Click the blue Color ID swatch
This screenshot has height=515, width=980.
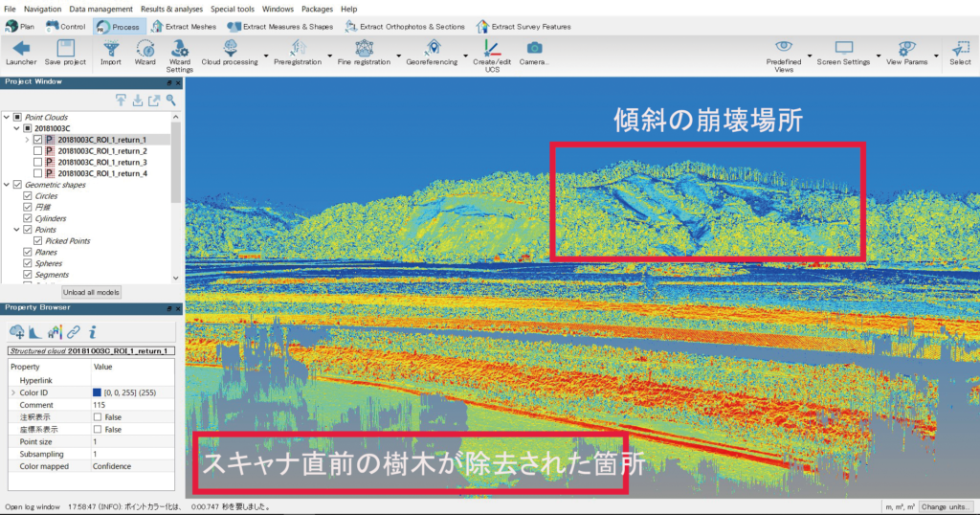(97, 392)
